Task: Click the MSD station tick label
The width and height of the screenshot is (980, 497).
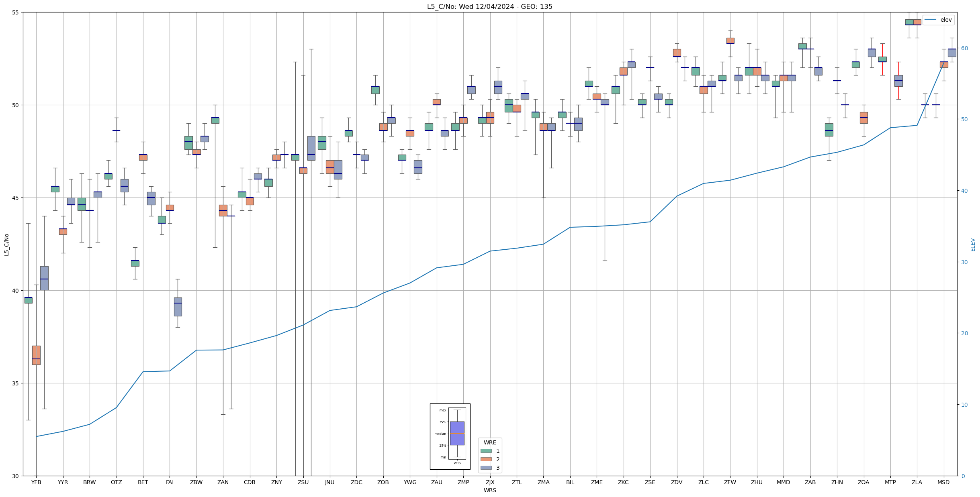Action: point(943,482)
